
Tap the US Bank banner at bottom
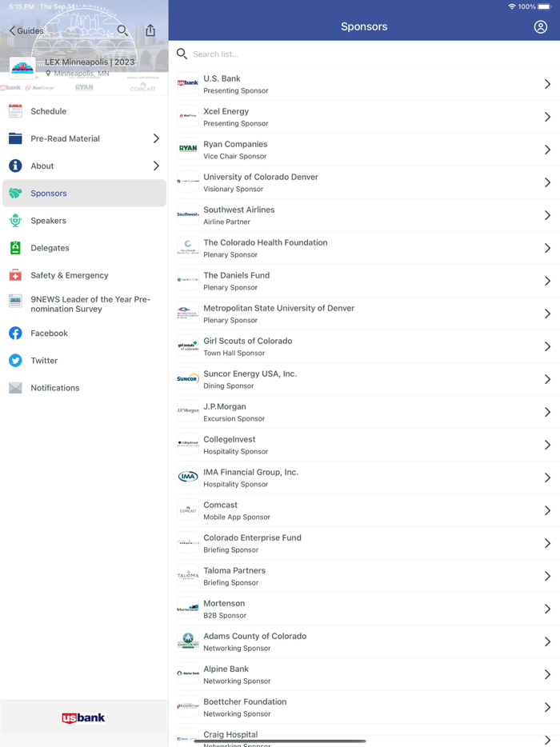tap(84, 718)
